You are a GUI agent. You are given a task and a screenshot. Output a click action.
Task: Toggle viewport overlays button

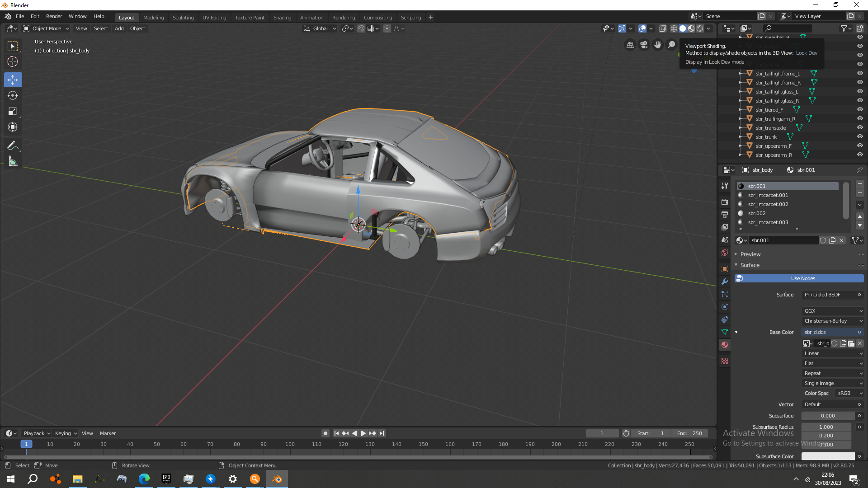642,28
